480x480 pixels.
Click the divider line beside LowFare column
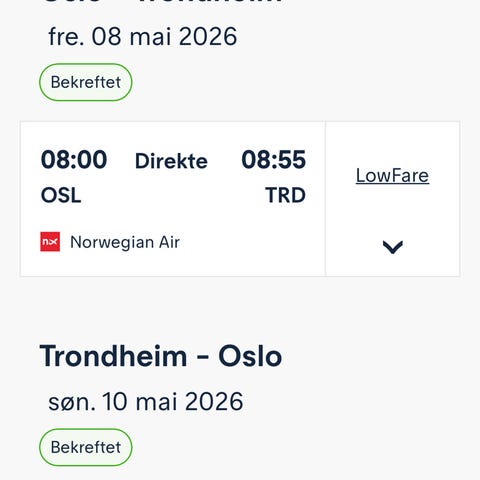[x=325, y=199]
